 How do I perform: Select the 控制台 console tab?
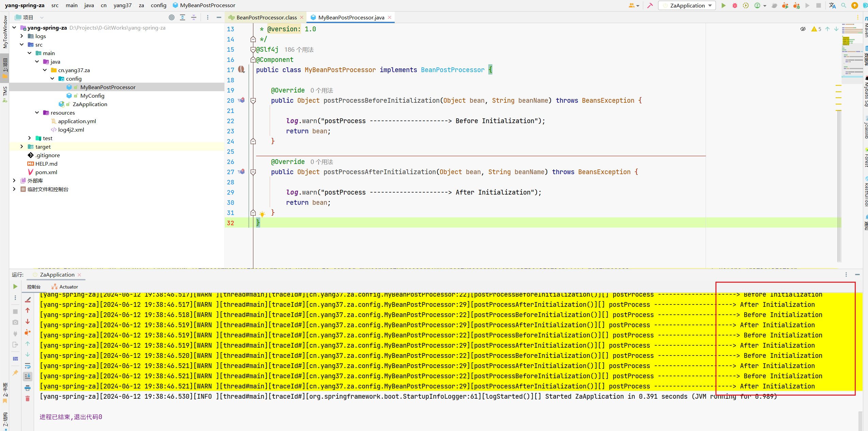(34, 287)
